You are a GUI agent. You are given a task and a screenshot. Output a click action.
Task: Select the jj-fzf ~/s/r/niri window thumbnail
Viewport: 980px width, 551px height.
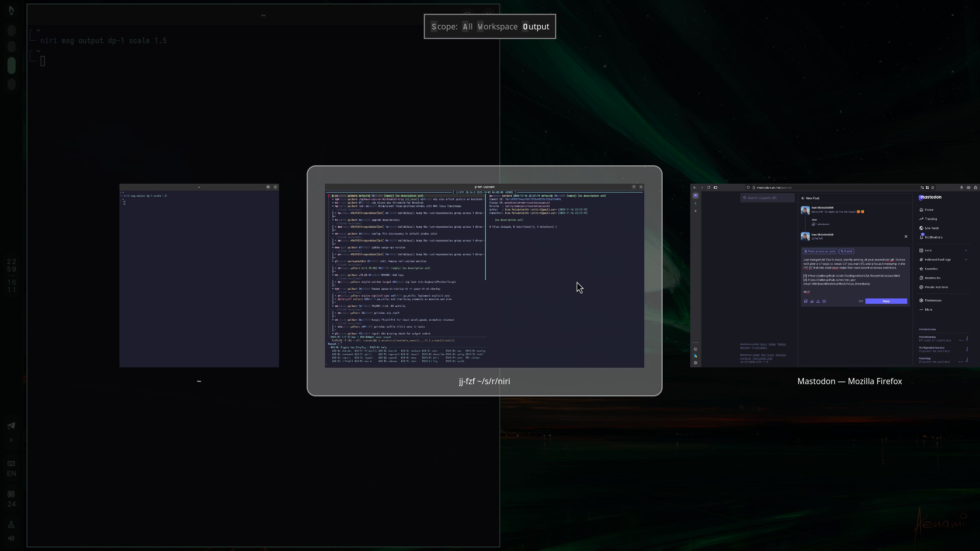pyautogui.click(x=483, y=275)
